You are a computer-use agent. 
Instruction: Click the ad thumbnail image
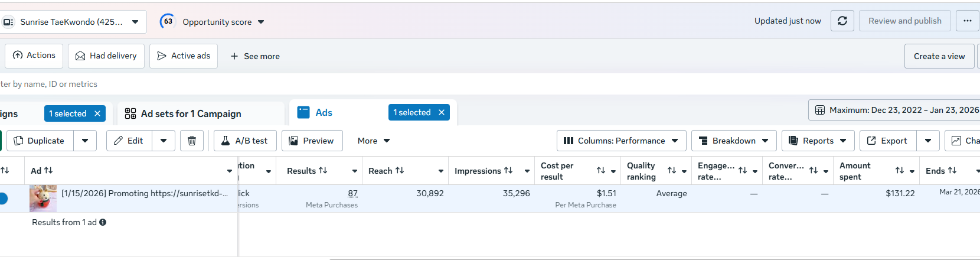43,199
